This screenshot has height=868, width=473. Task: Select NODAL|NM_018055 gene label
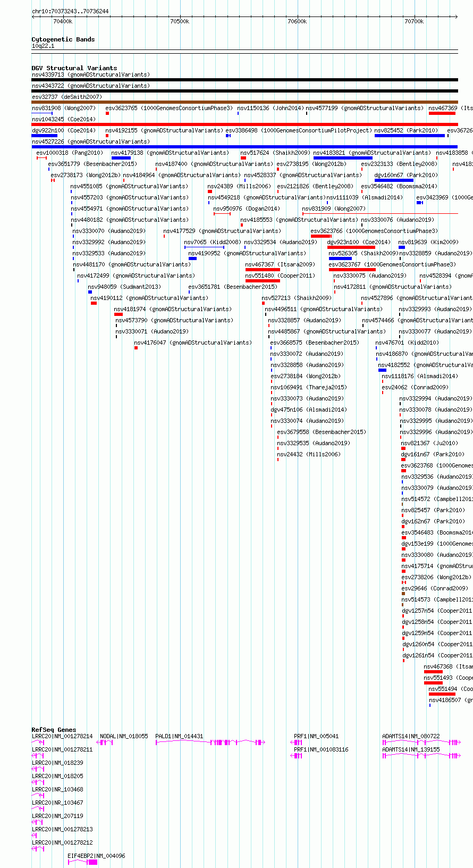pyautogui.click(x=124, y=736)
